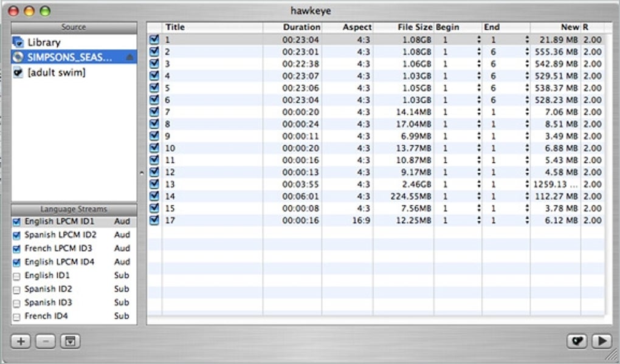Viewport: 620px width, 364px height.
Task: Disable English LPCM ID1 audio stream
Action: pos(16,222)
